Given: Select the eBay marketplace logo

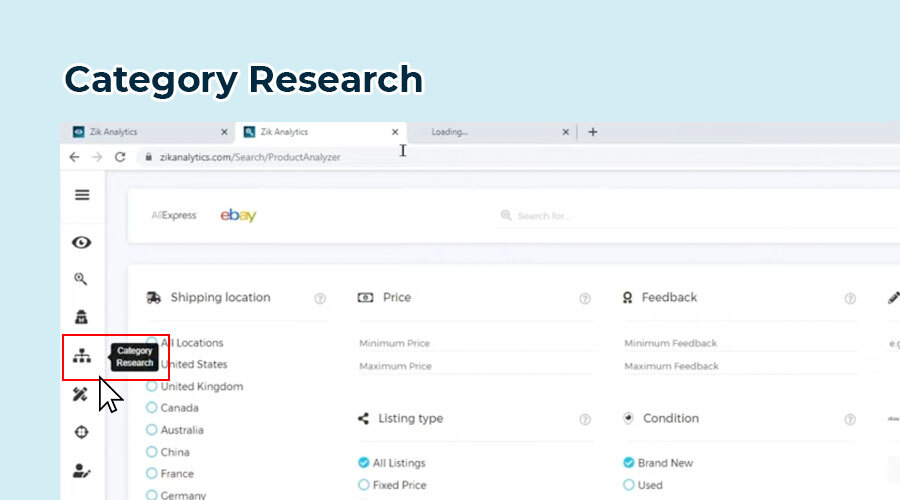Looking at the screenshot, I should point(238,215).
